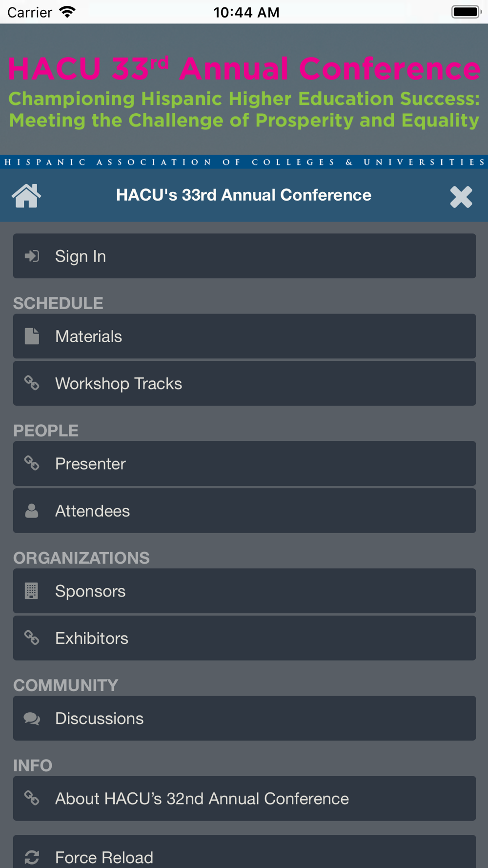Tap the Presenter link icon
Screen dimensions: 488x868
click(32, 463)
